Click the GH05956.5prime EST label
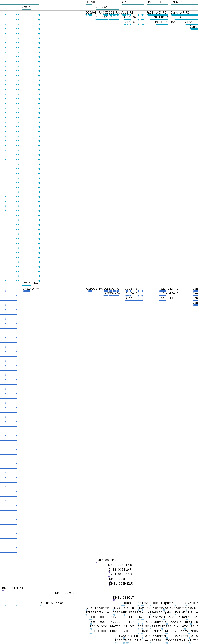 (177, 622)
